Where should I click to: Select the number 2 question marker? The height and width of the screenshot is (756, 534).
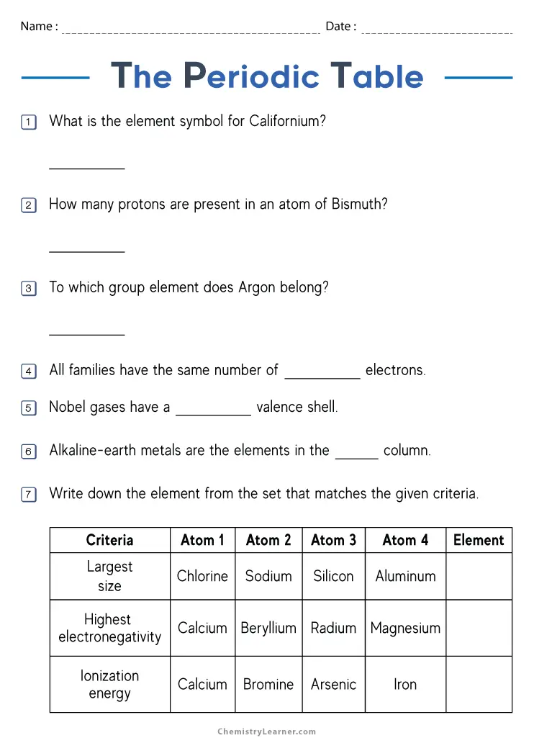[29, 205]
